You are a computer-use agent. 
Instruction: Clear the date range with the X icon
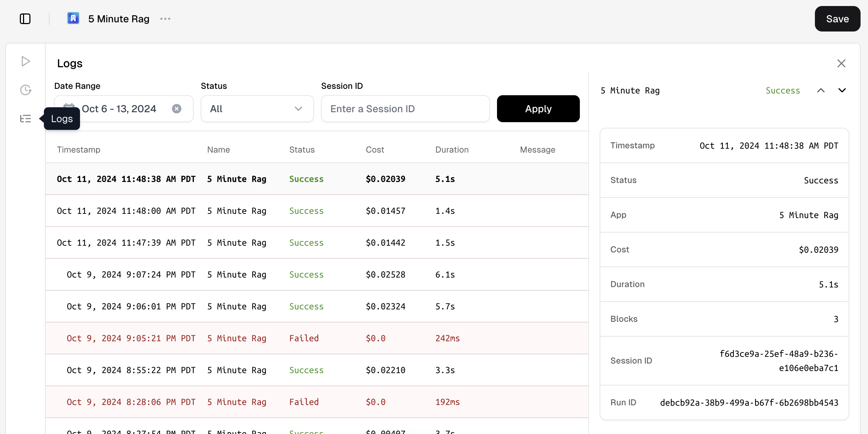(177, 109)
